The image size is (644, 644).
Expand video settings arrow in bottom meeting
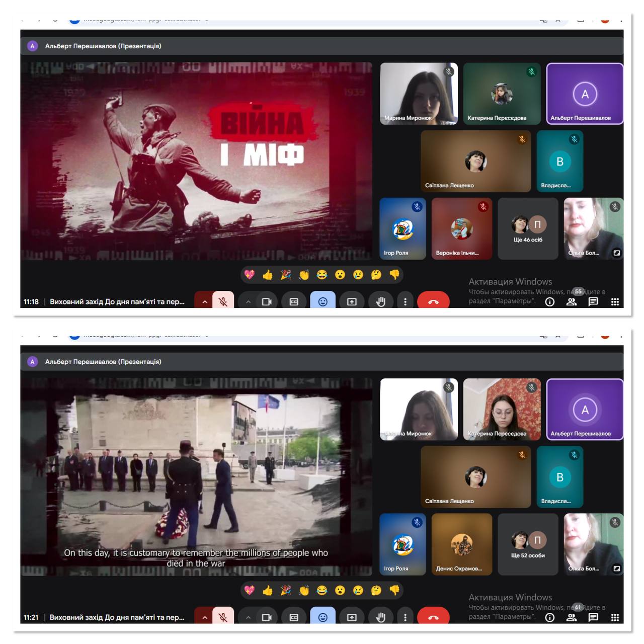coord(248,617)
